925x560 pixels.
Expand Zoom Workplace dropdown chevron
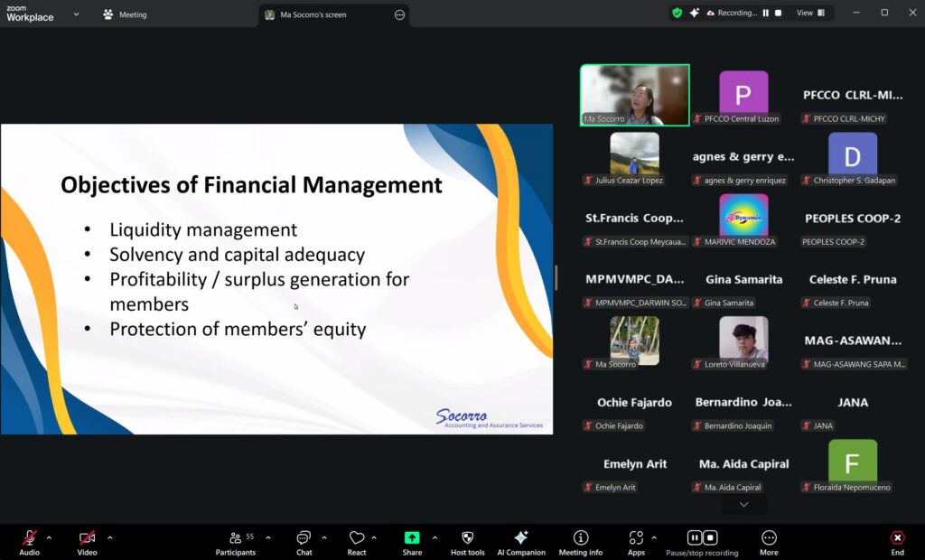[76, 14]
